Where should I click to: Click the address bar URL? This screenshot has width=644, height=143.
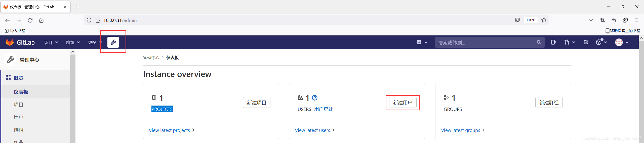[120, 20]
